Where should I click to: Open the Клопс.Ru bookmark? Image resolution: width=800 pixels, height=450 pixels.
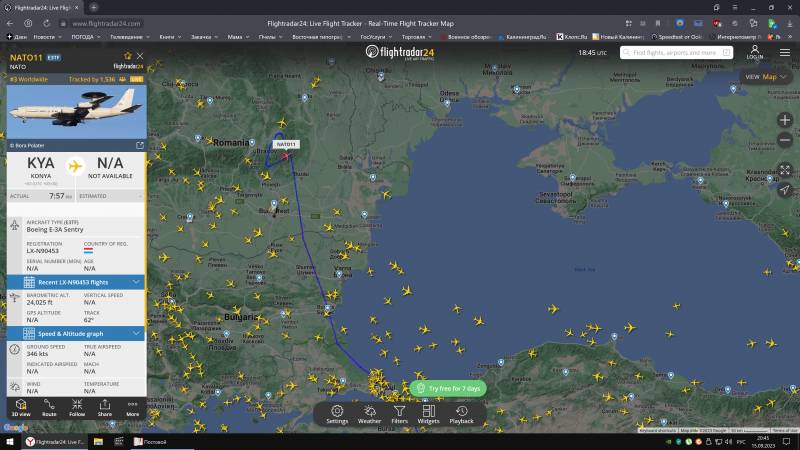click(x=572, y=37)
